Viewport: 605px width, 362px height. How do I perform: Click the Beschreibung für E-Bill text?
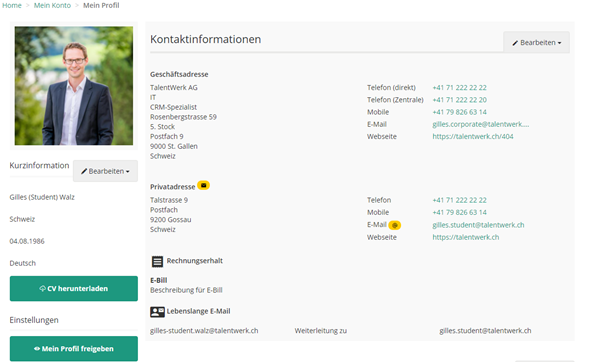[x=186, y=290]
